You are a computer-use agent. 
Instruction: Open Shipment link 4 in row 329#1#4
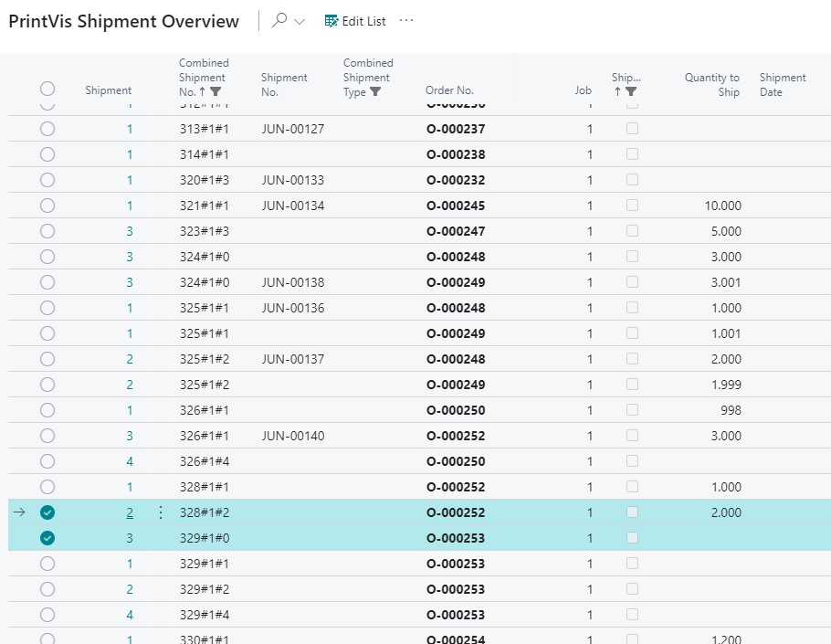130,616
